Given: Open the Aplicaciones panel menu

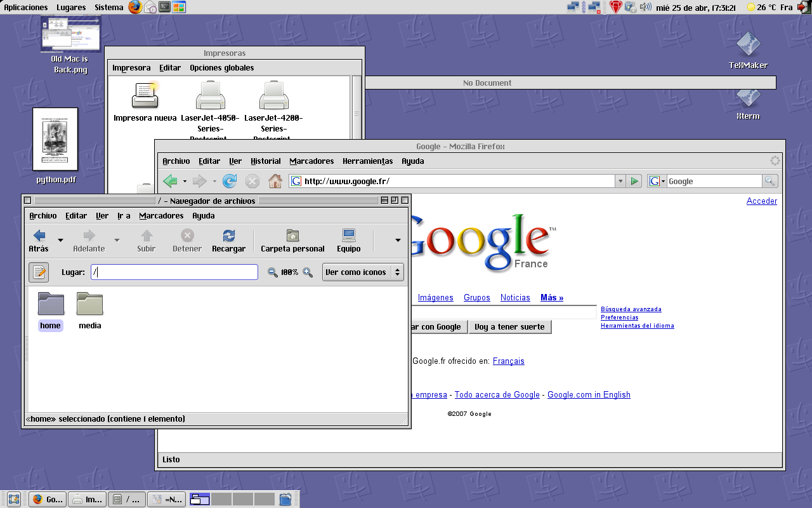Looking at the screenshot, I should [x=26, y=8].
